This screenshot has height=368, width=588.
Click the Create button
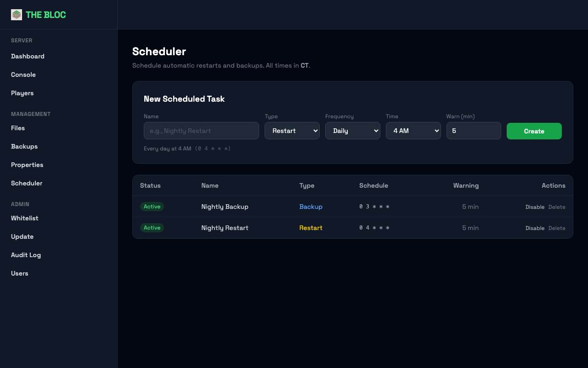point(534,131)
